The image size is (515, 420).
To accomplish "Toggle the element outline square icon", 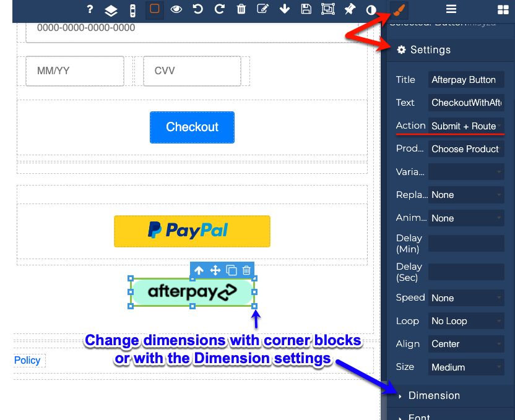I will coord(155,9).
